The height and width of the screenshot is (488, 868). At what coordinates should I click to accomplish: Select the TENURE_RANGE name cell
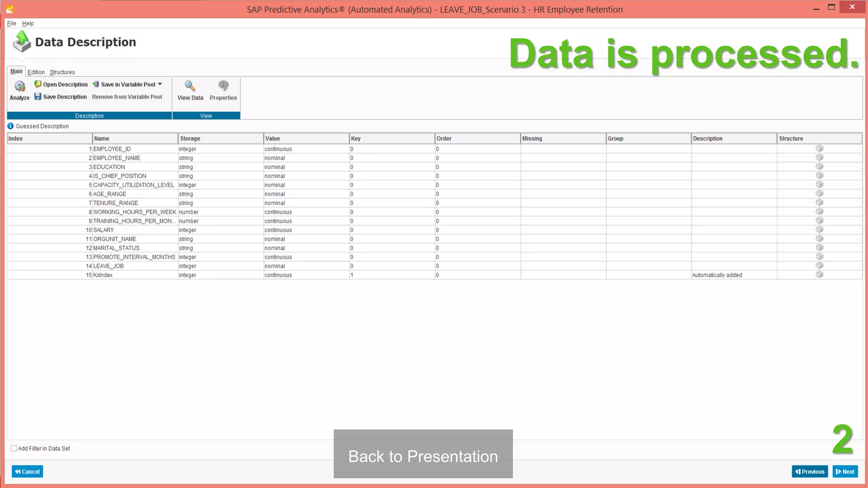(x=135, y=203)
